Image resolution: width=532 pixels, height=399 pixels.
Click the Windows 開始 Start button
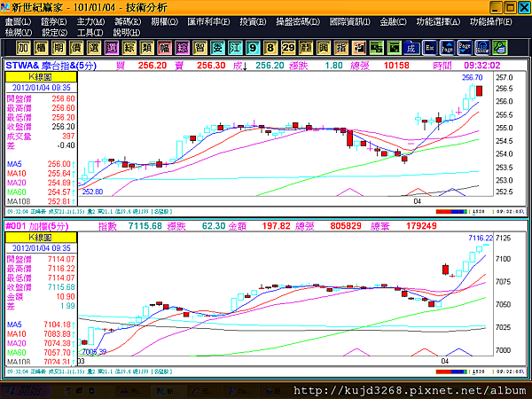[26, 391]
